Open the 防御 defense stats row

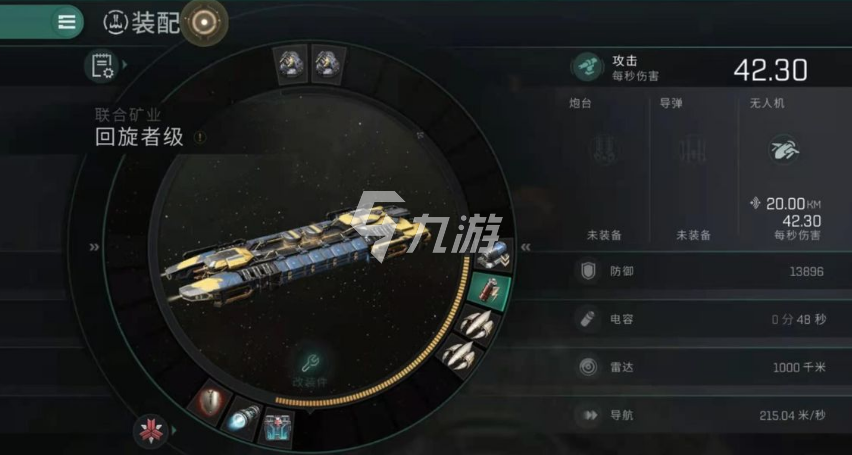coord(701,271)
